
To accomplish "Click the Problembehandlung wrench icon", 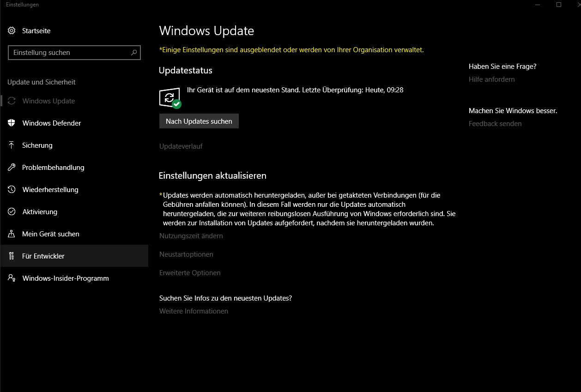I will (x=12, y=168).
